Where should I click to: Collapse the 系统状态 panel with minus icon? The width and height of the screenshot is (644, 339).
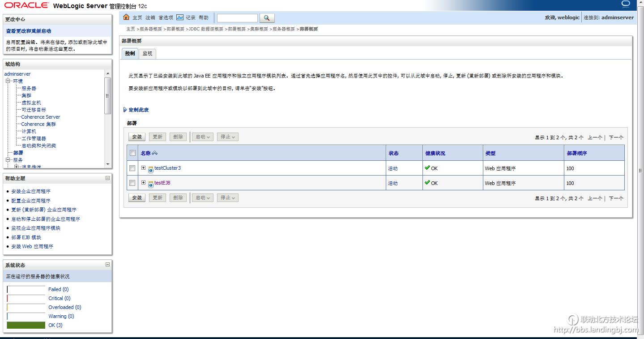(x=107, y=265)
